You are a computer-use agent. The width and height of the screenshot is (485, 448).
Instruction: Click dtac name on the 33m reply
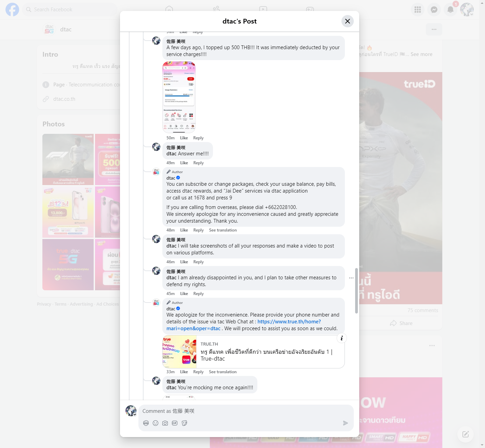[171, 309]
